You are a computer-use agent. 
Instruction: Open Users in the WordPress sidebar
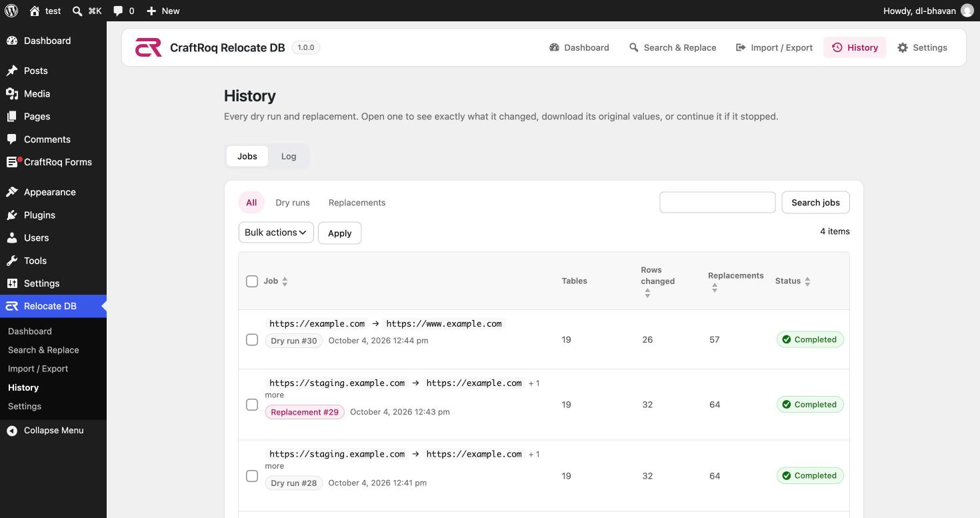(x=53, y=237)
